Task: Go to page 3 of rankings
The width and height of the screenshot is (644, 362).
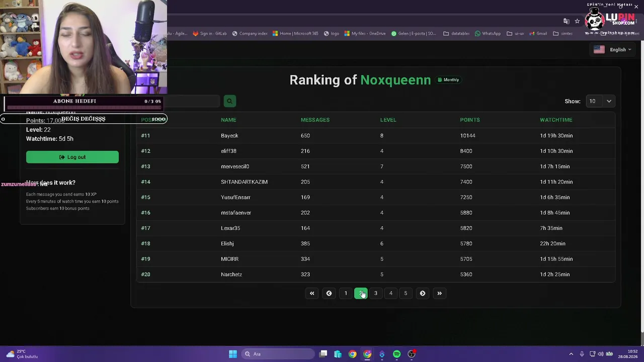Action: point(375,293)
